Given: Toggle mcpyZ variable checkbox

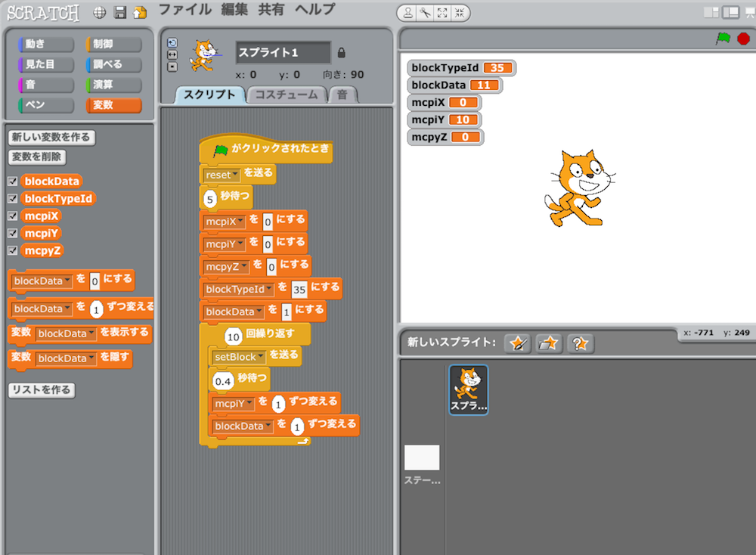Looking at the screenshot, I should (13, 251).
